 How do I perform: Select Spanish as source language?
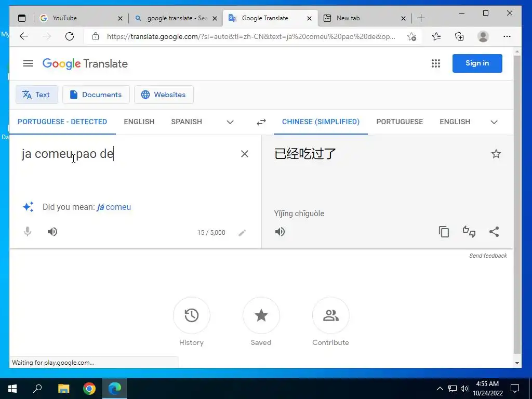click(x=187, y=122)
